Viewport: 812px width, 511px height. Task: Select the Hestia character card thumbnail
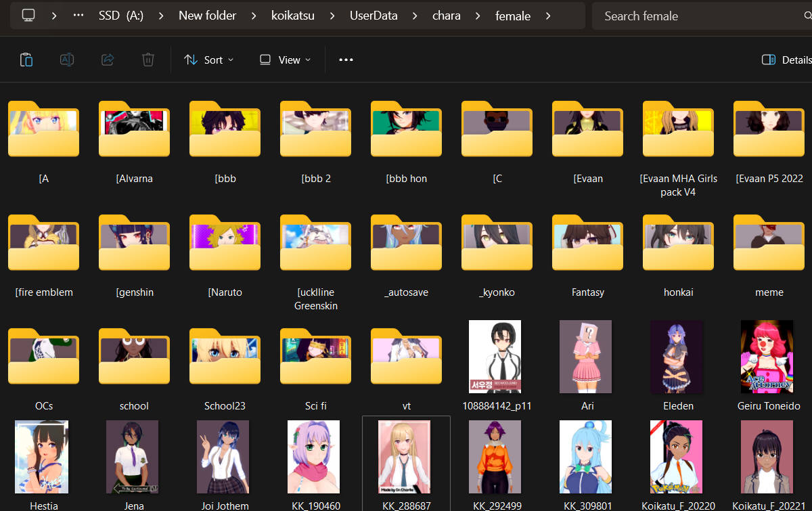pyautogui.click(x=42, y=457)
